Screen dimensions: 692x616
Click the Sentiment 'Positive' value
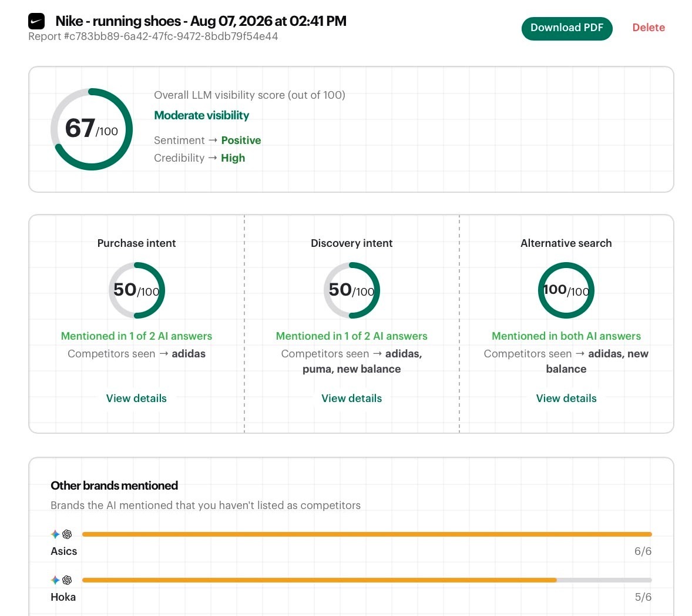[x=241, y=140]
